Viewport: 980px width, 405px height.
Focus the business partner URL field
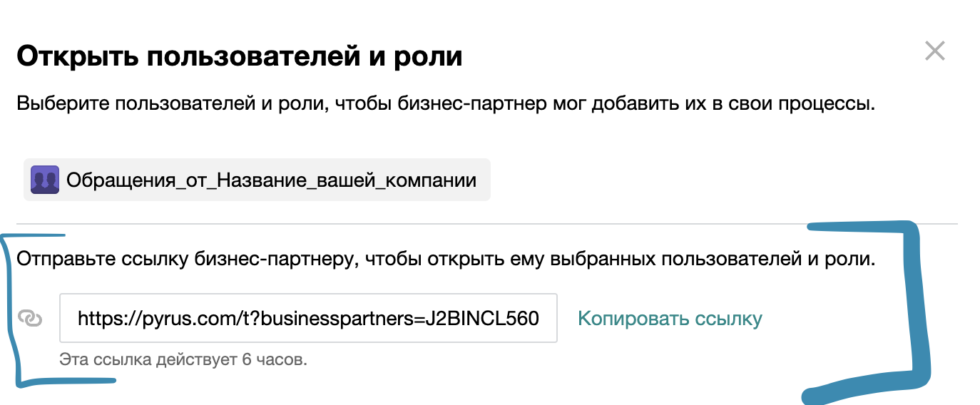[x=308, y=318]
